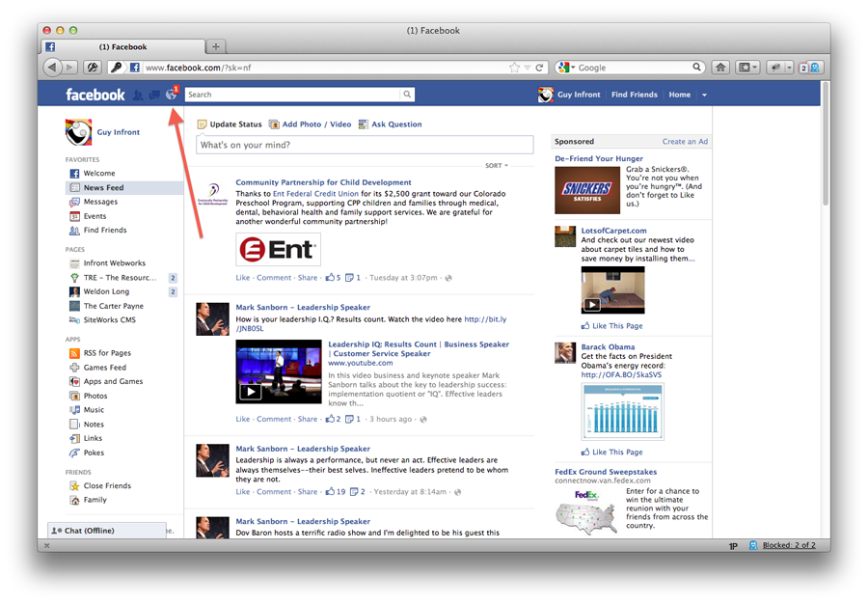Viewport: 868px width, 604px height.
Task: Open the De-Friend Your Hunger ad link
Action: (598, 158)
